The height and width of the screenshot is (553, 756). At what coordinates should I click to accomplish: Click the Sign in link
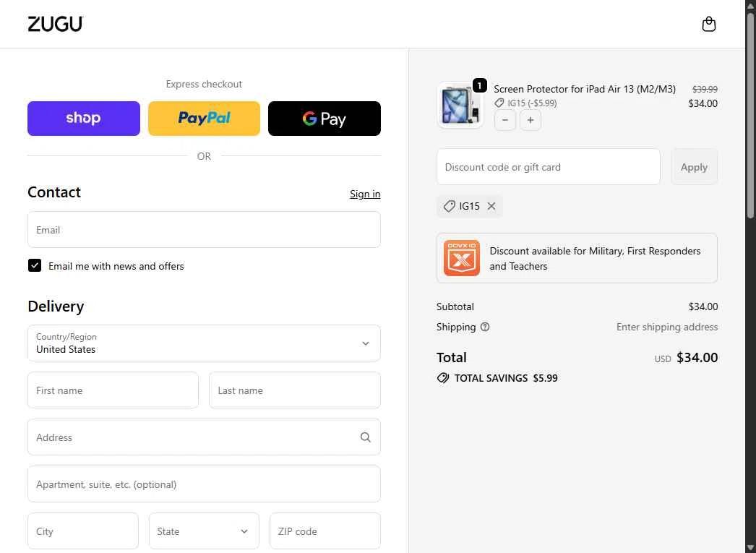(365, 194)
